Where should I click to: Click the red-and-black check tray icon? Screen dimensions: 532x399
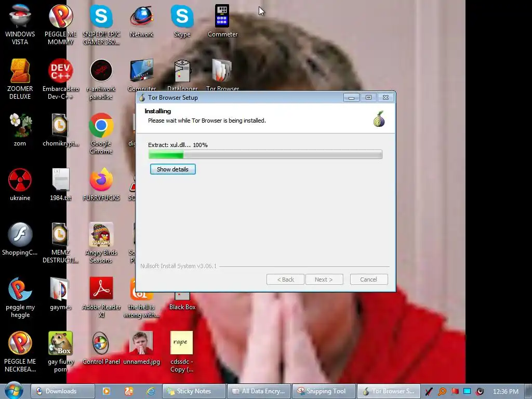(x=429, y=392)
